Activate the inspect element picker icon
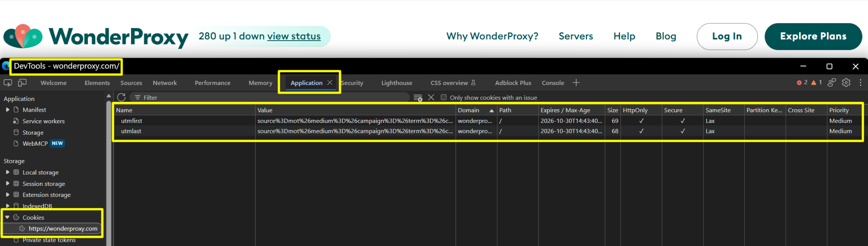 tap(8, 83)
